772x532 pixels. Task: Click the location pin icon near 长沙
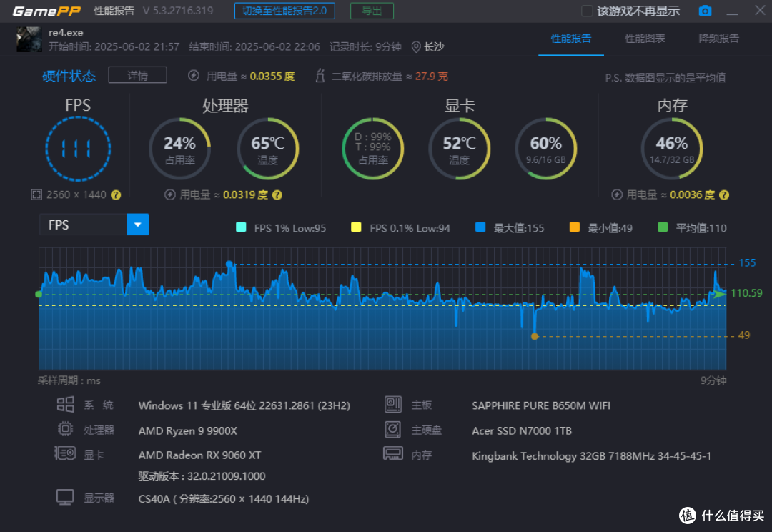coord(416,46)
